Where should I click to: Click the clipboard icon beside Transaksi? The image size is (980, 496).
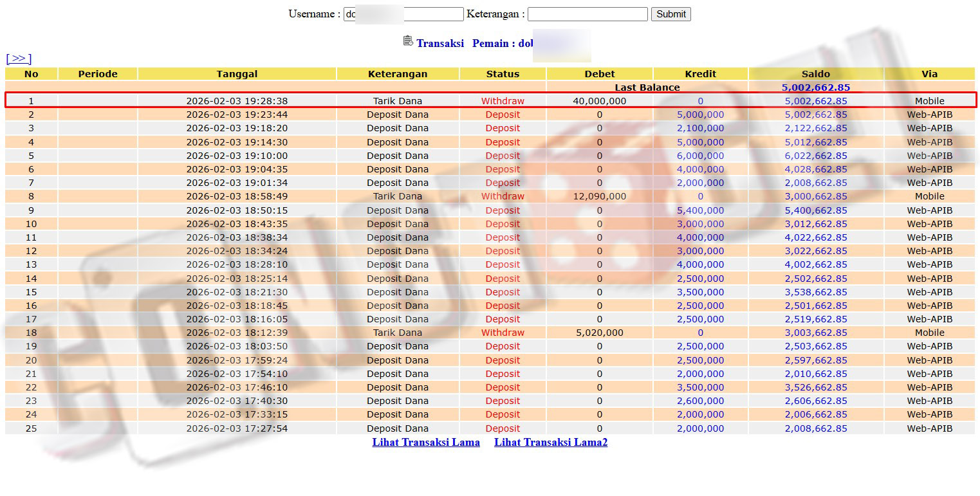(408, 41)
